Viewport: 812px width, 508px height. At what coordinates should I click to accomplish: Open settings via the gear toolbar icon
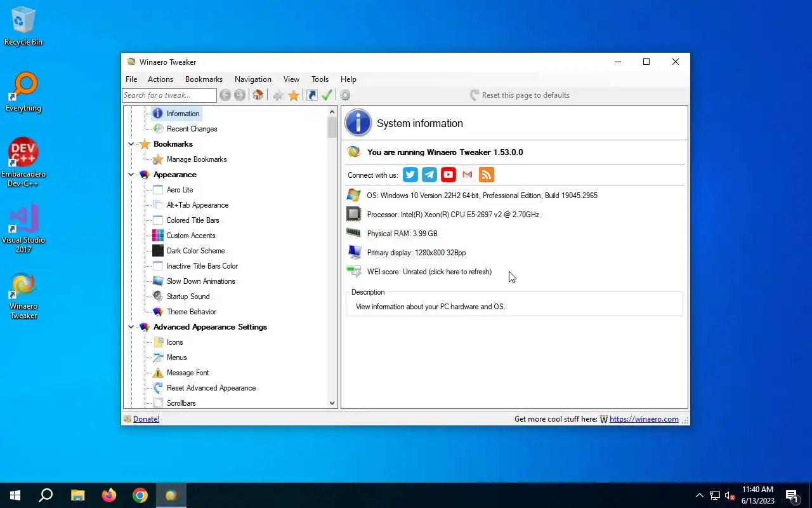coord(345,95)
